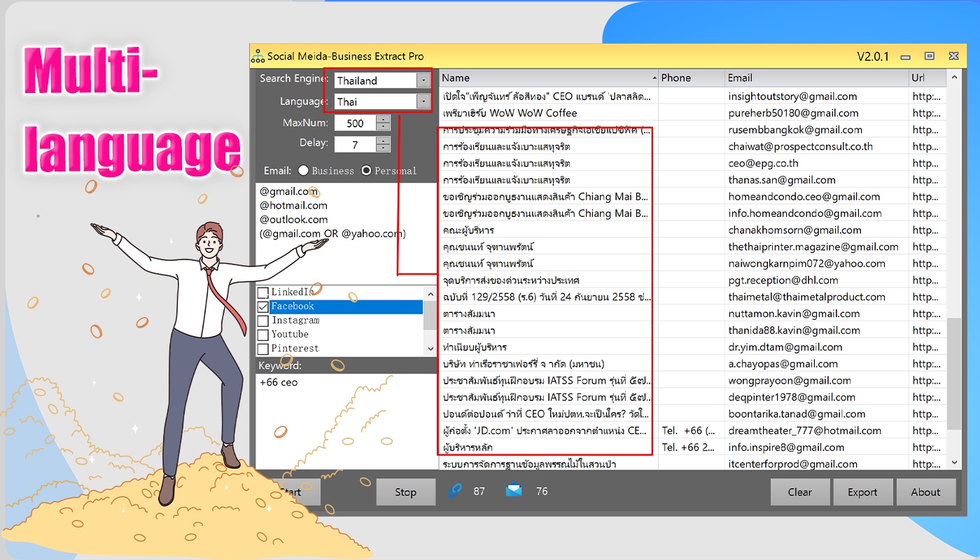This screenshot has width=980, height=560.
Task: Click the Start button
Action: tap(292, 492)
